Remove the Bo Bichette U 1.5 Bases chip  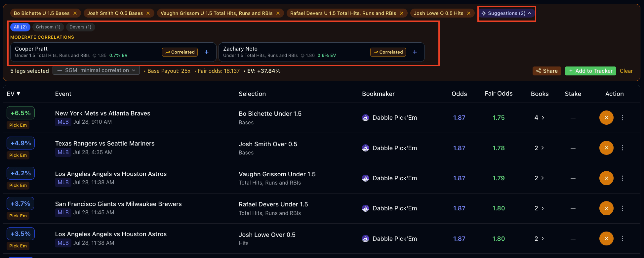75,13
